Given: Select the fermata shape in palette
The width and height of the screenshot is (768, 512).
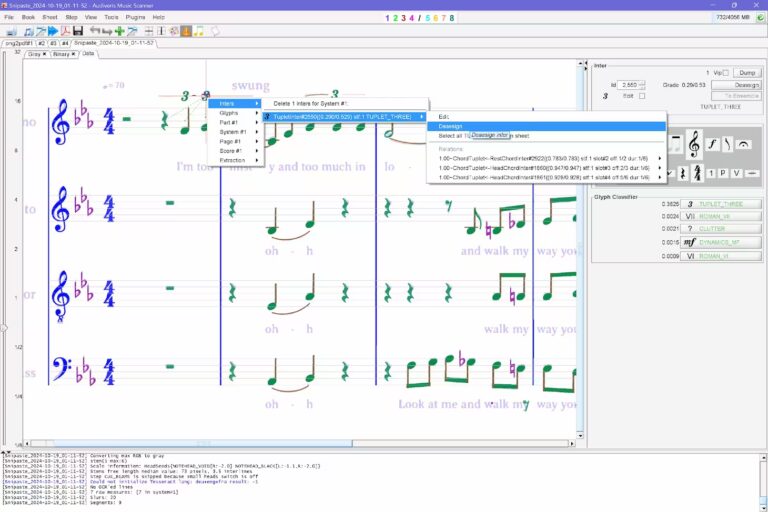Looking at the screenshot, I should click(743, 144).
